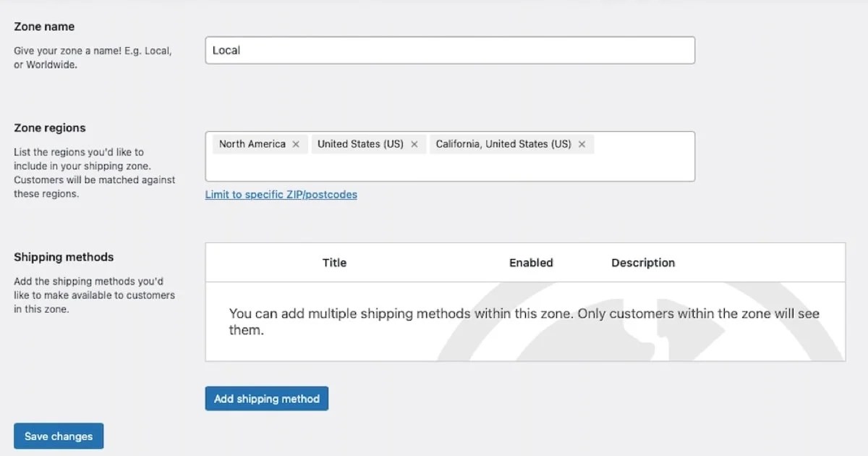
Task: Click the Shipping methods heading label
Action: click(x=64, y=257)
